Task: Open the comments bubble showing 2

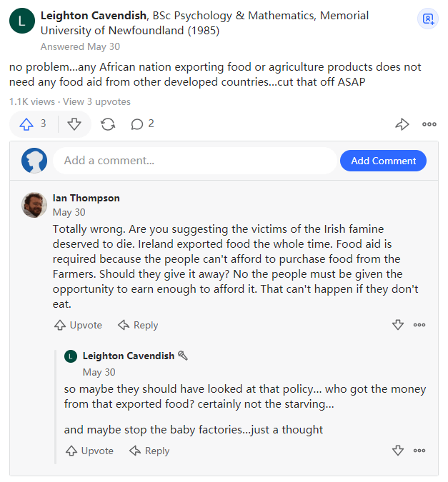Action: tap(142, 124)
